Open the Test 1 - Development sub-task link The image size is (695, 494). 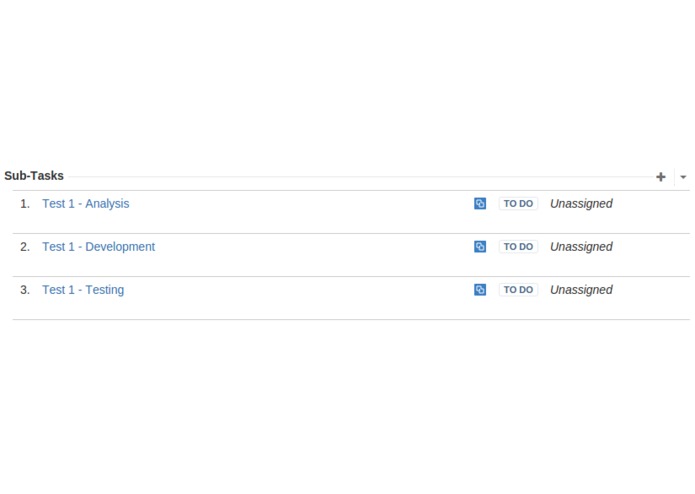pos(98,246)
